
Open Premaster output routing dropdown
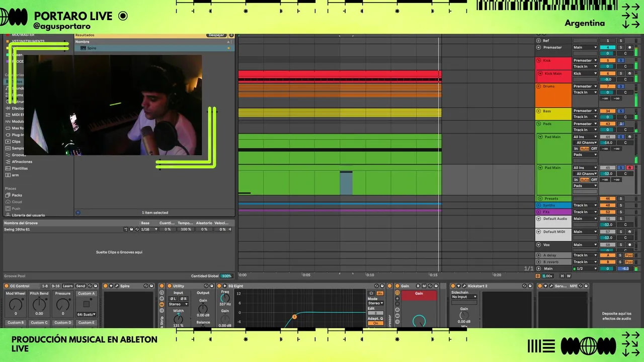585,47
